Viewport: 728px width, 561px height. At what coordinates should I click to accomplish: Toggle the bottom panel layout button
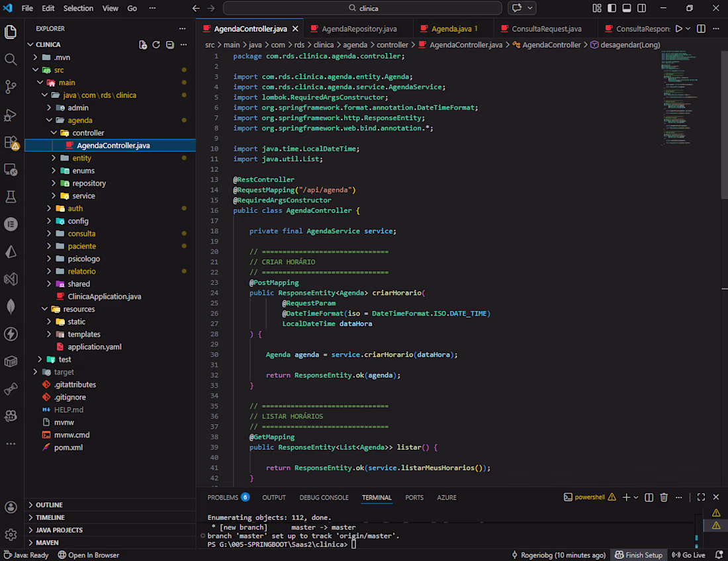(x=626, y=9)
